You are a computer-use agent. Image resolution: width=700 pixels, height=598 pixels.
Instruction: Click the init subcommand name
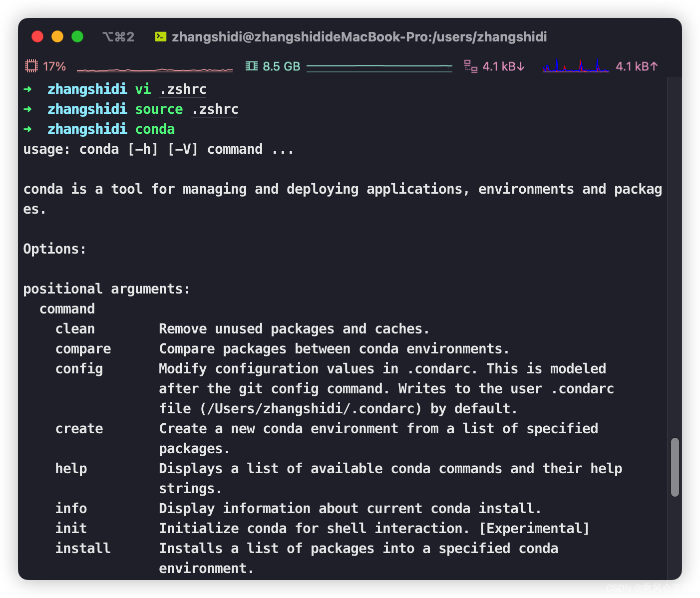(x=71, y=529)
